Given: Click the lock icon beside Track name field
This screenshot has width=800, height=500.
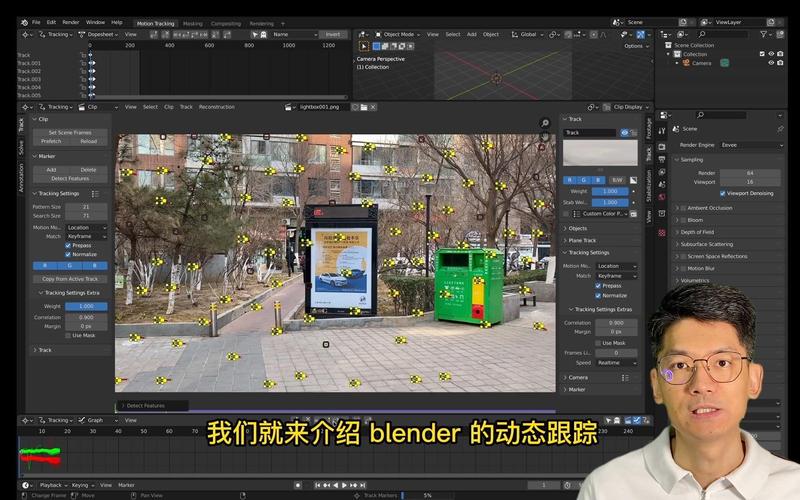Looking at the screenshot, I should point(634,133).
